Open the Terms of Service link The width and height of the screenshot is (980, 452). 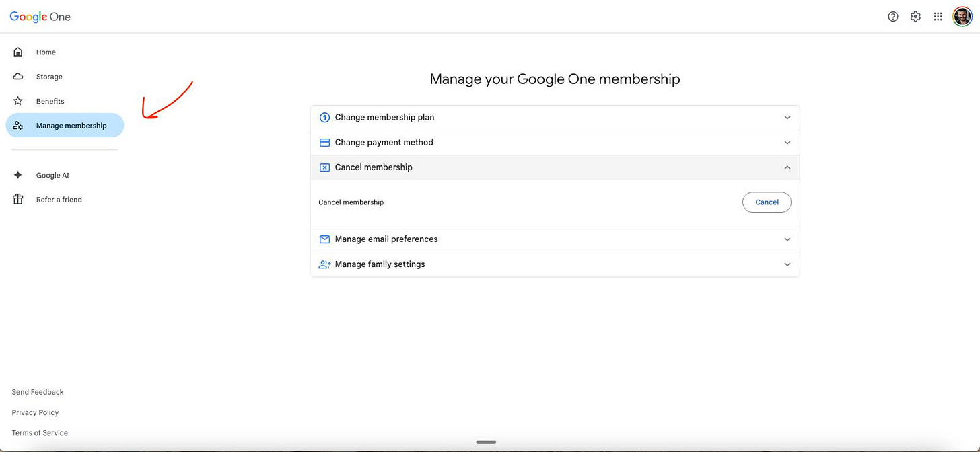[40, 433]
